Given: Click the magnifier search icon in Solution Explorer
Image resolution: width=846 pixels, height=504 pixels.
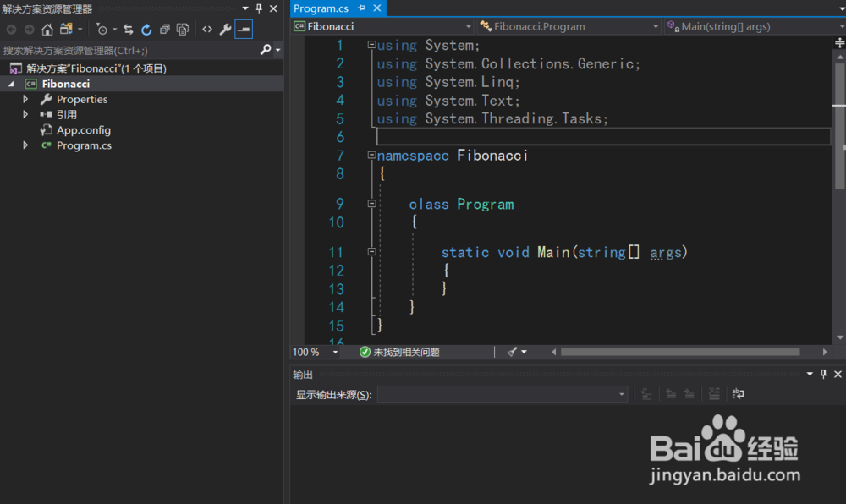Looking at the screenshot, I should [266, 50].
